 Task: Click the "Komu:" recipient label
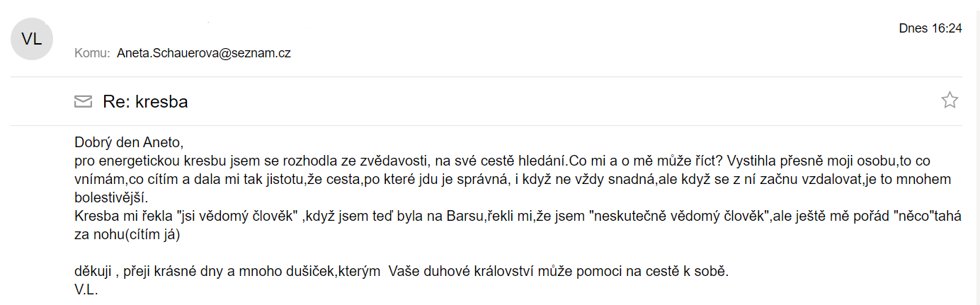point(92,53)
